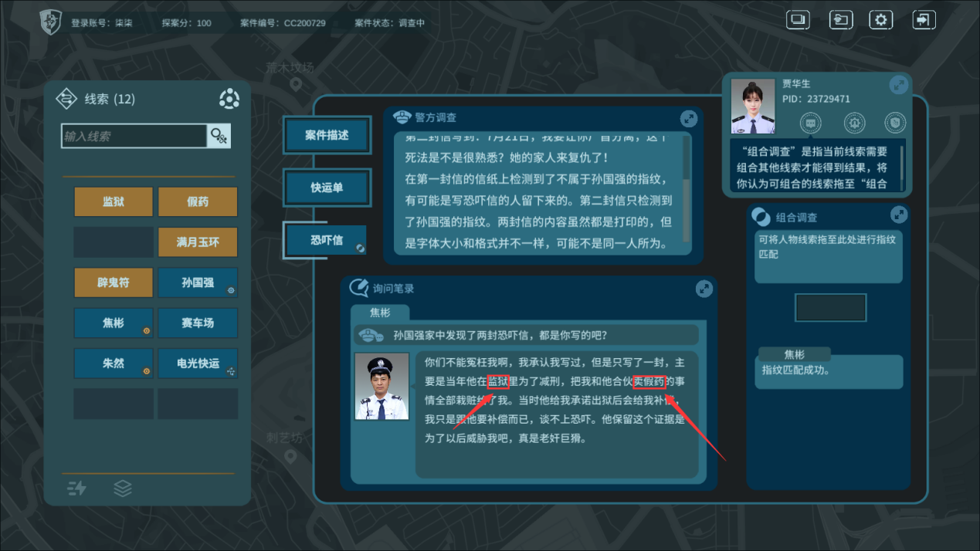
Task: Switch to the 快运单 tab
Action: point(327,188)
